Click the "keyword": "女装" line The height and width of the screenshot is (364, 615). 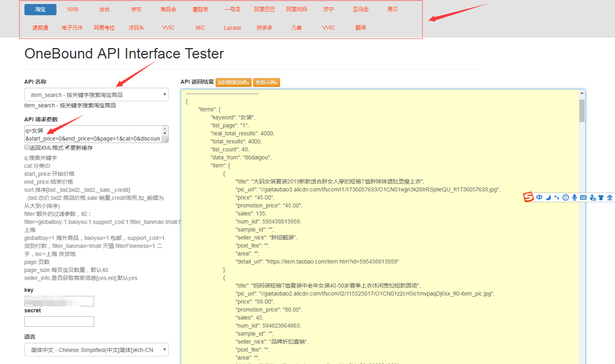click(x=233, y=117)
